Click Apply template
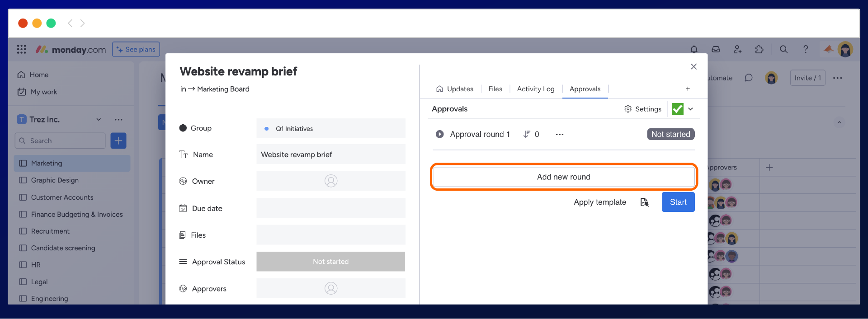This screenshot has width=868, height=319. pos(600,202)
